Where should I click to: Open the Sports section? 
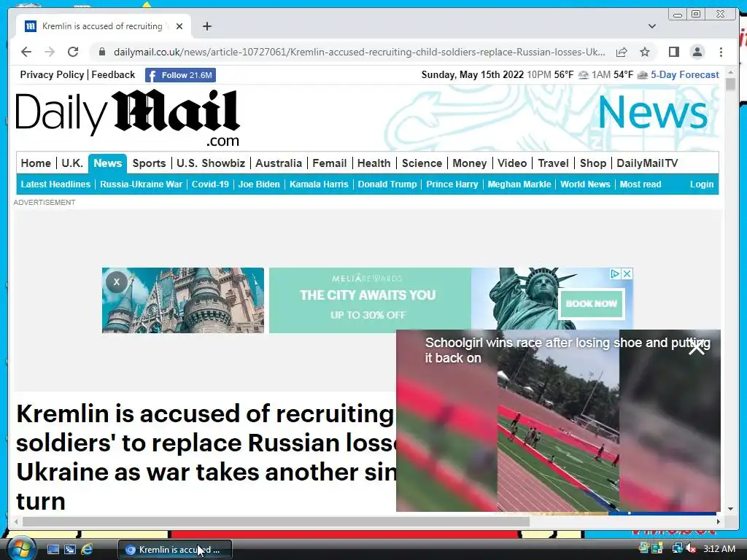149,163
